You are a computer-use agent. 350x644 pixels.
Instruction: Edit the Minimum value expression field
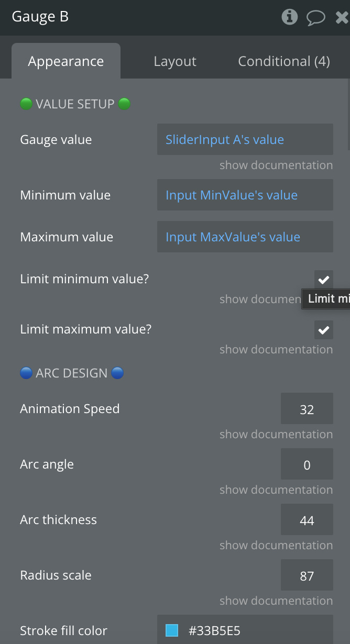[x=245, y=195]
